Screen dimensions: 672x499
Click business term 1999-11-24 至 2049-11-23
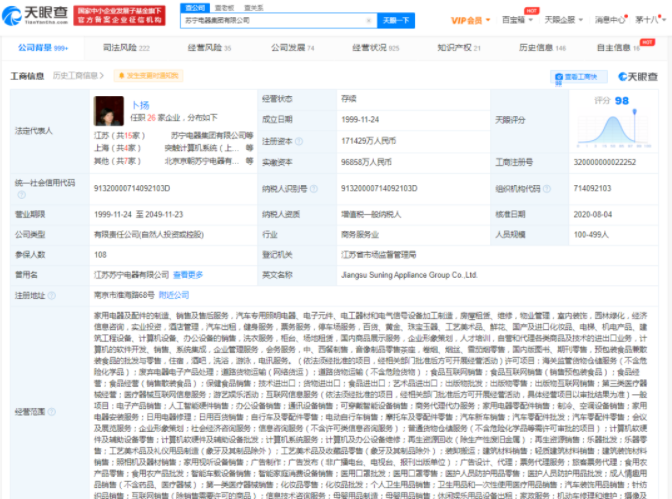pos(138,214)
